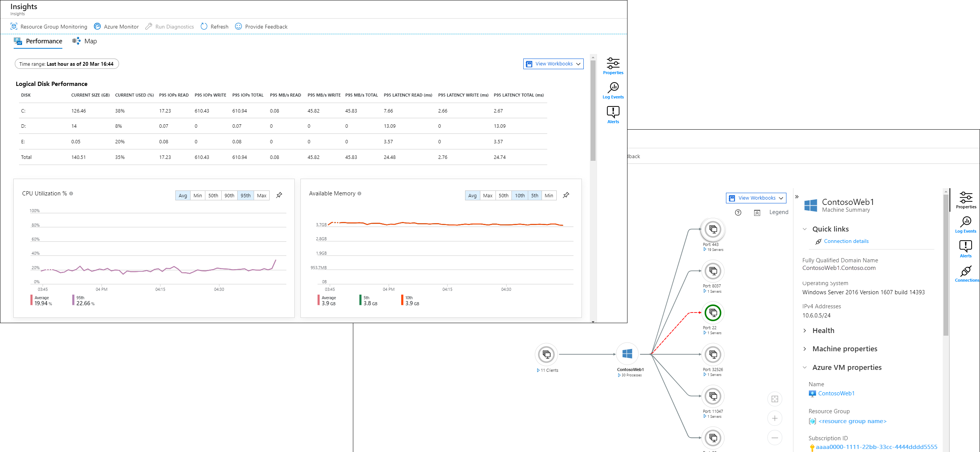Toggle 10th percentile for Available Memory
Image resolution: width=980 pixels, height=452 pixels.
click(520, 195)
